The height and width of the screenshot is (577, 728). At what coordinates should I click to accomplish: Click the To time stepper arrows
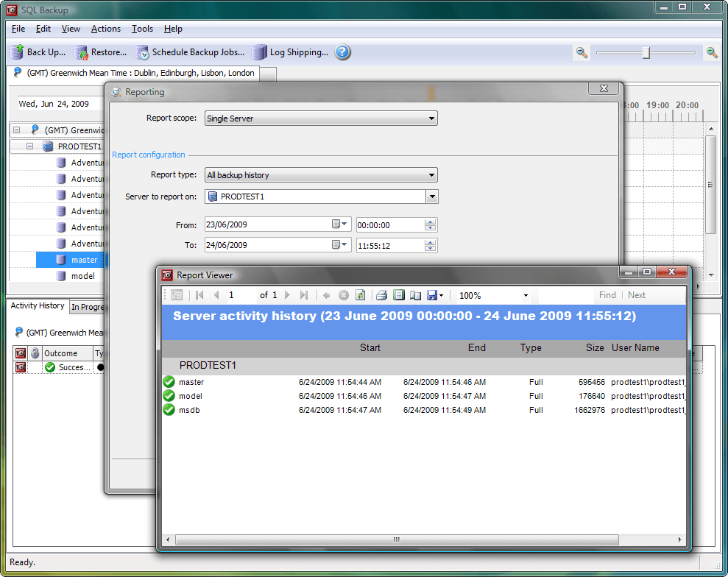(431, 246)
